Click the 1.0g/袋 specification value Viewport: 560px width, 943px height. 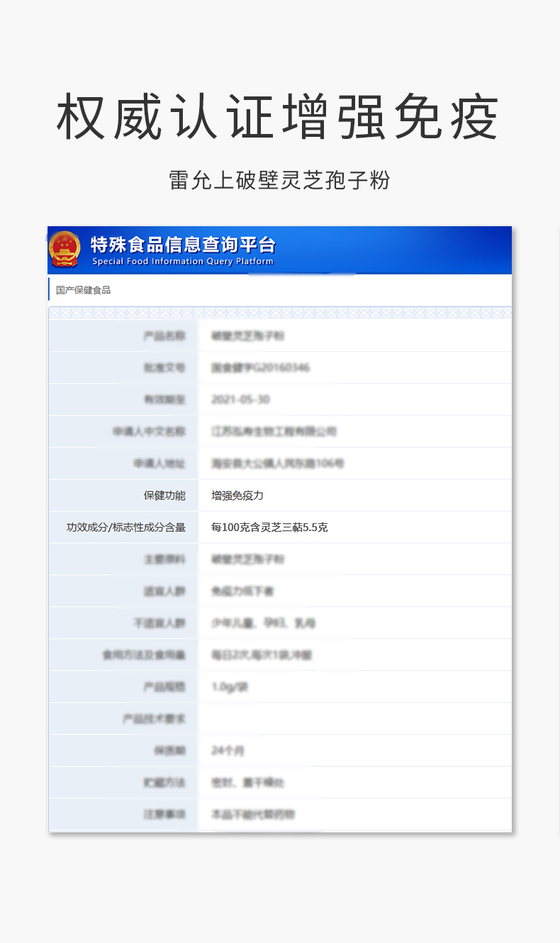click(230, 687)
